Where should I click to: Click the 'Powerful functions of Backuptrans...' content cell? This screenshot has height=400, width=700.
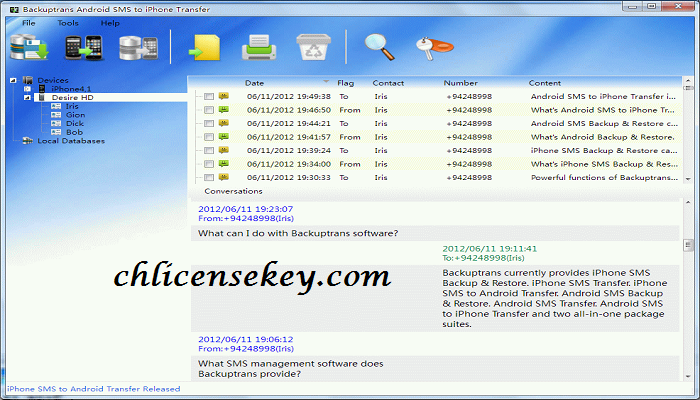(x=604, y=177)
